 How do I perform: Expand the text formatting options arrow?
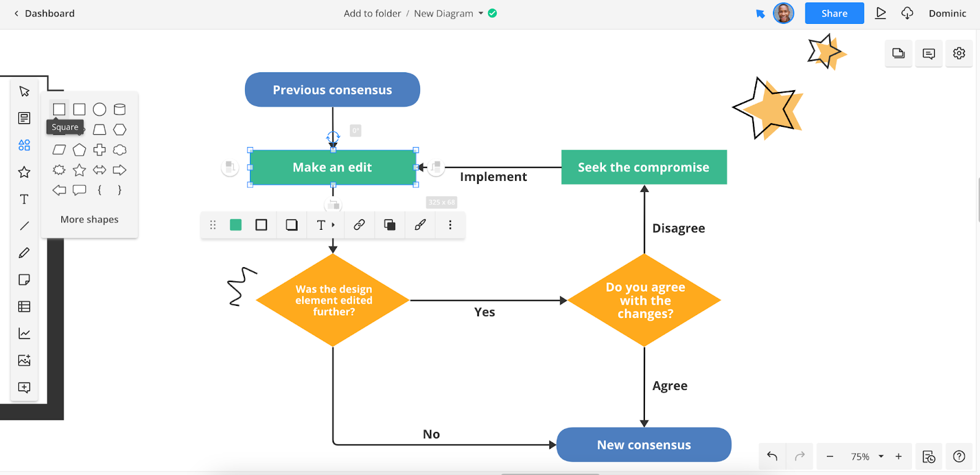(x=333, y=225)
